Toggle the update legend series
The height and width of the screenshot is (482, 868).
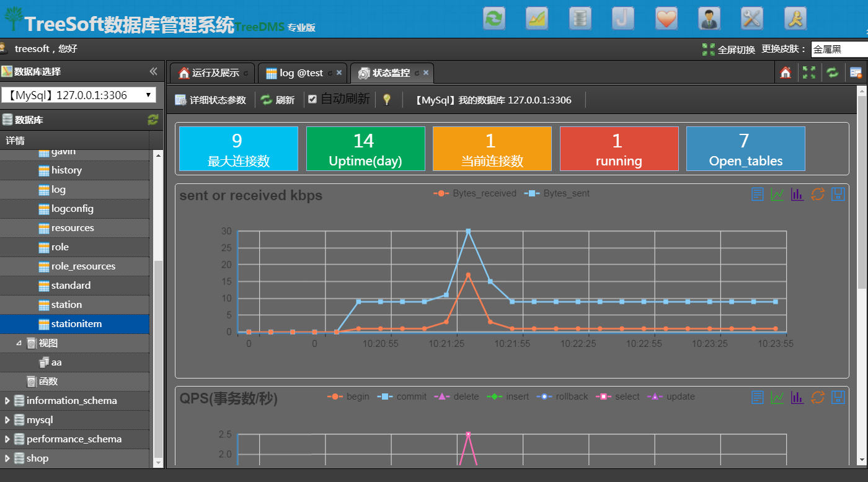point(671,397)
